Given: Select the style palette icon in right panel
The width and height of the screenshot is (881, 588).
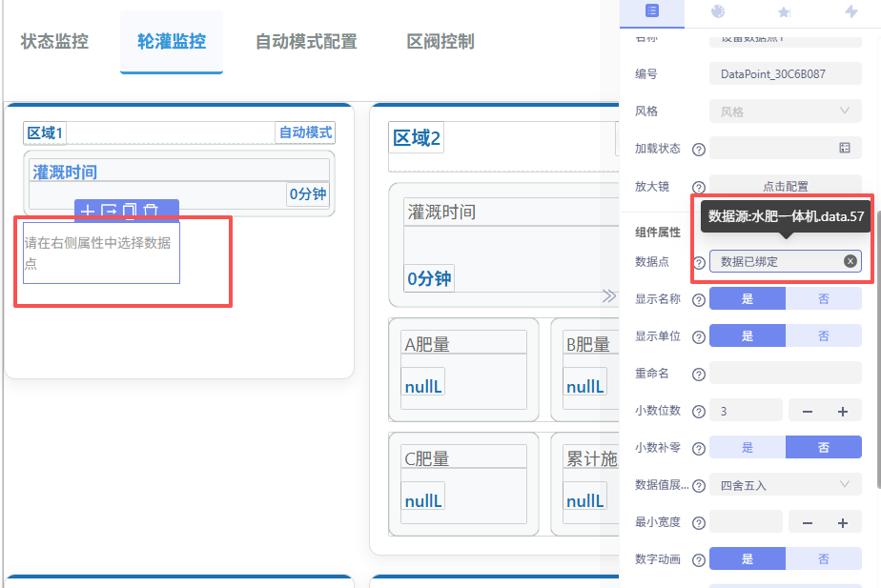Looking at the screenshot, I should click(718, 12).
